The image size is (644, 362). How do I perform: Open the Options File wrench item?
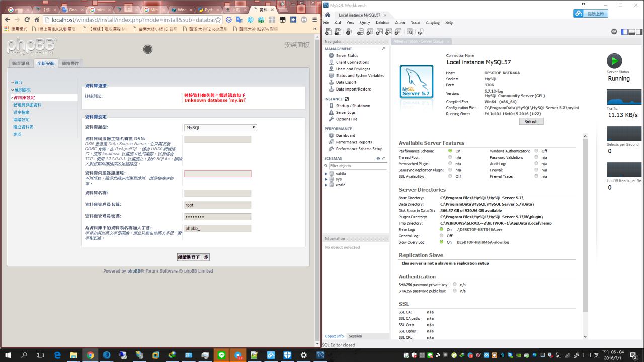(346, 119)
